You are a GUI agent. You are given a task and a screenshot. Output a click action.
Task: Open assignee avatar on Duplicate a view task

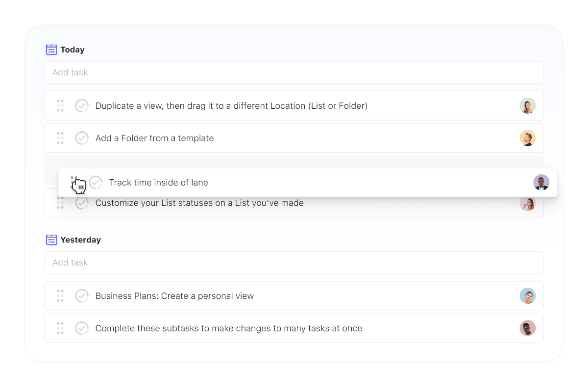[x=528, y=106]
